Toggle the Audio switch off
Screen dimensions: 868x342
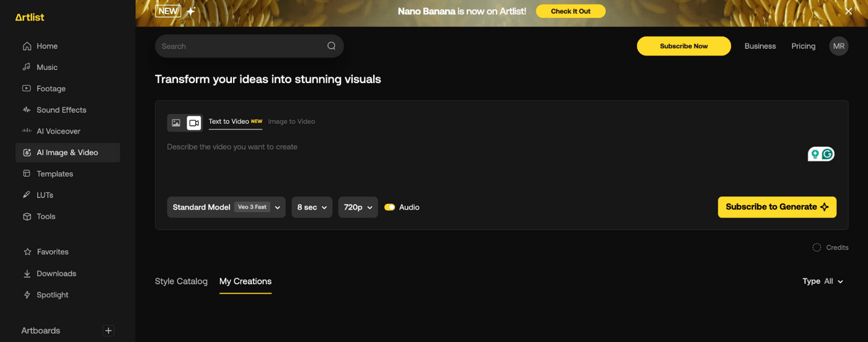[x=389, y=208]
